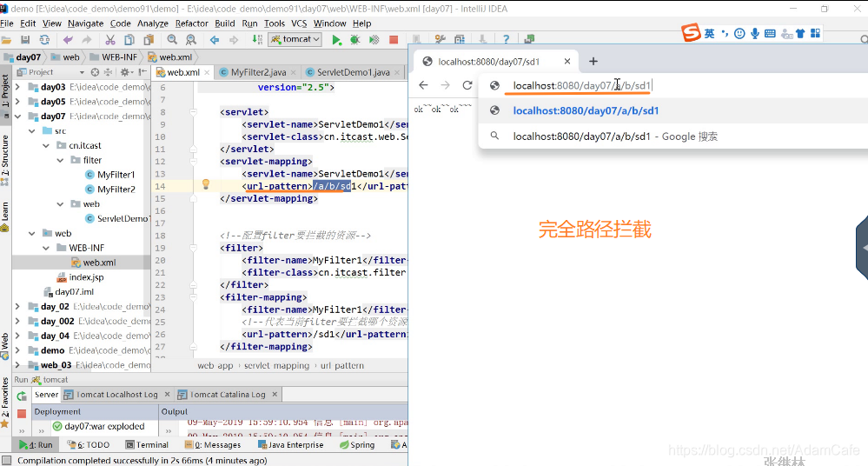Go back in the browser
The width and height of the screenshot is (868, 466).
(423, 85)
